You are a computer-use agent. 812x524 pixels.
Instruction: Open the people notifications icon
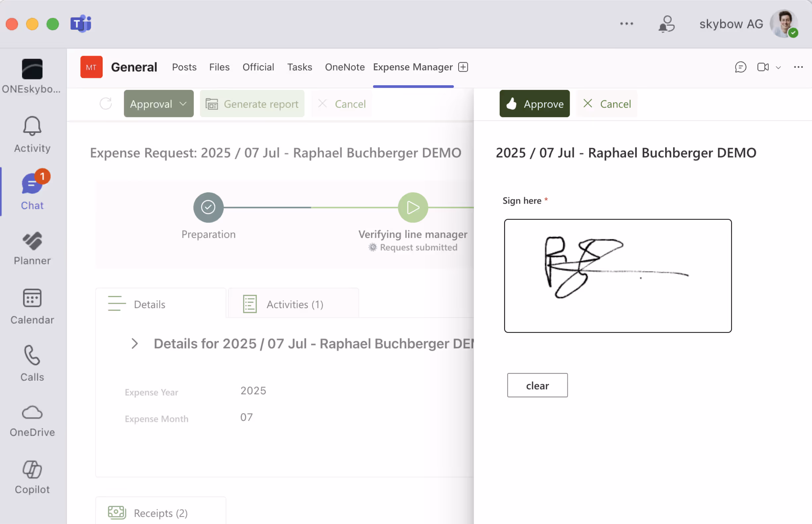tap(666, 24)
